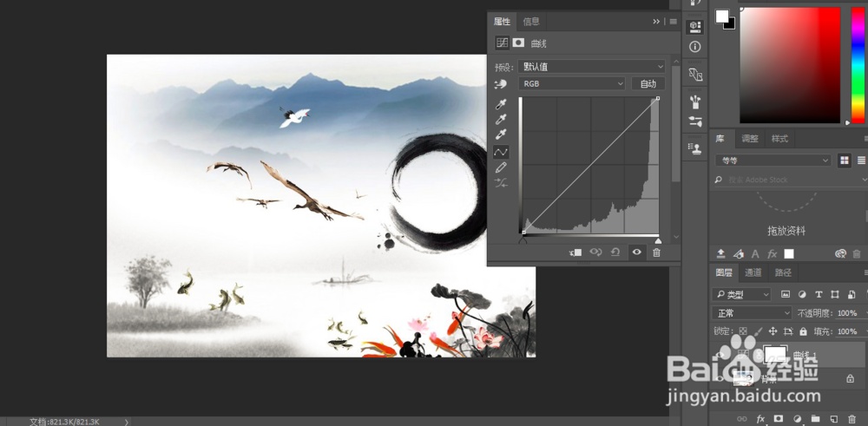
Task: Add character style via library A icon
Action: click(755, 254)
